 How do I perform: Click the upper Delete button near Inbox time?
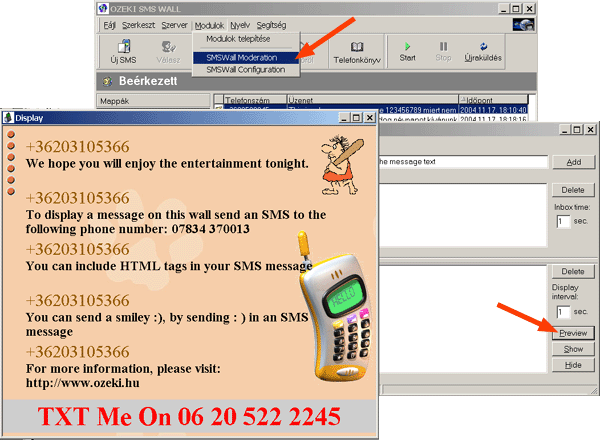point(573,190)
